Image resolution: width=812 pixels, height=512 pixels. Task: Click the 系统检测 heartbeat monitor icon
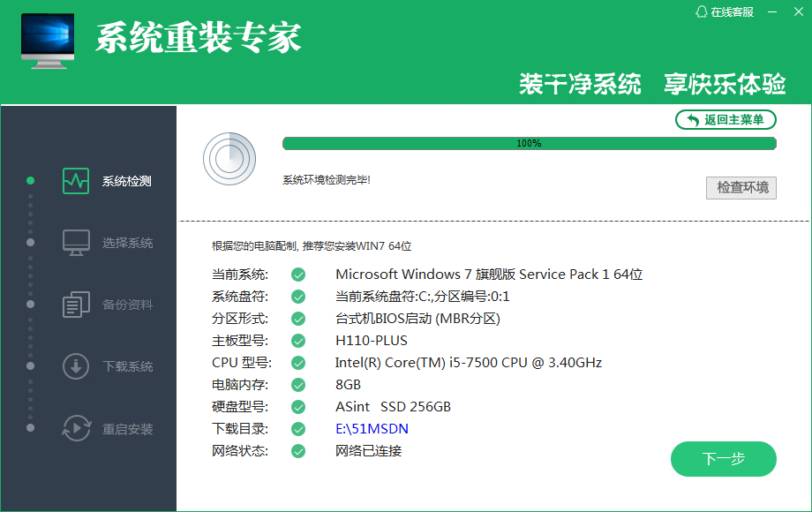tap(76, 181)
